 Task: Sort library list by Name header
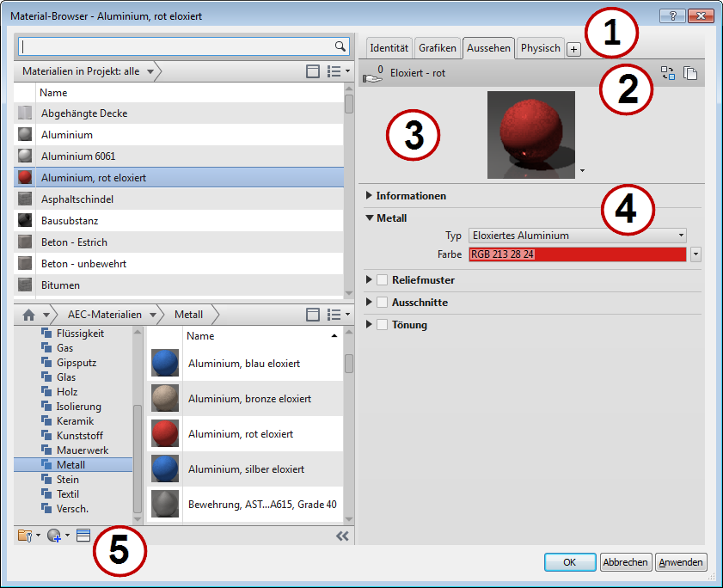[263, 336]
